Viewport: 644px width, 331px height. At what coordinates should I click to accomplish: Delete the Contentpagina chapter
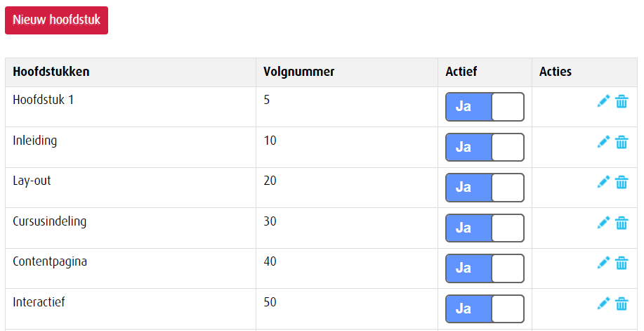[622, 263]
